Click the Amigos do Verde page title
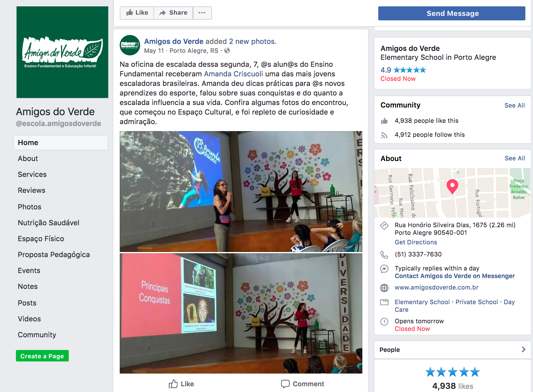 coord(55,112)
